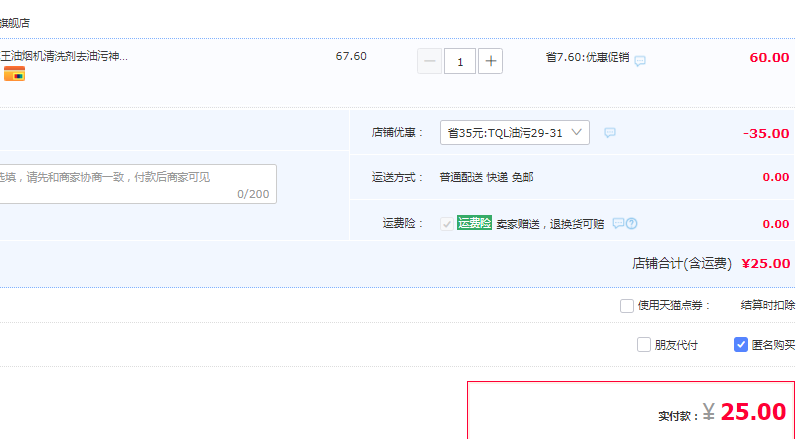Click the 店铺合计 total ¥25.00
The height and width of the screenshot is (439, 808).
[766, 264]
